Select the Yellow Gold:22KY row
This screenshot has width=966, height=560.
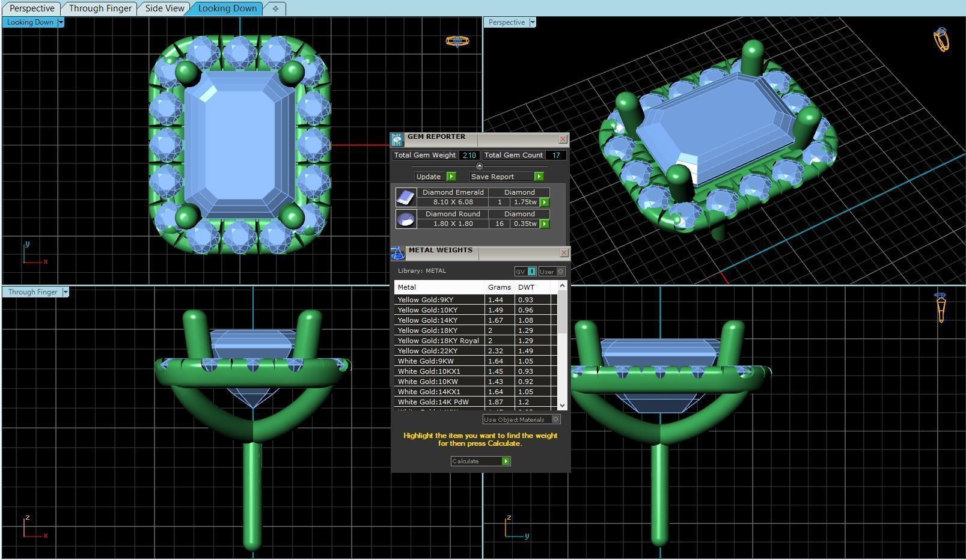476,351
